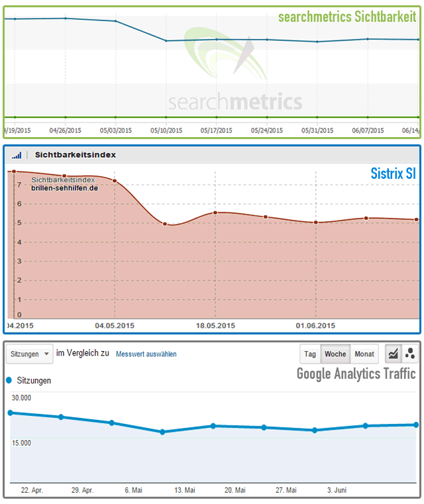The image size is (424, 504).
Task: Click the searchmetrics data point at 05/10/2015
Action: [x=166, y=41]
